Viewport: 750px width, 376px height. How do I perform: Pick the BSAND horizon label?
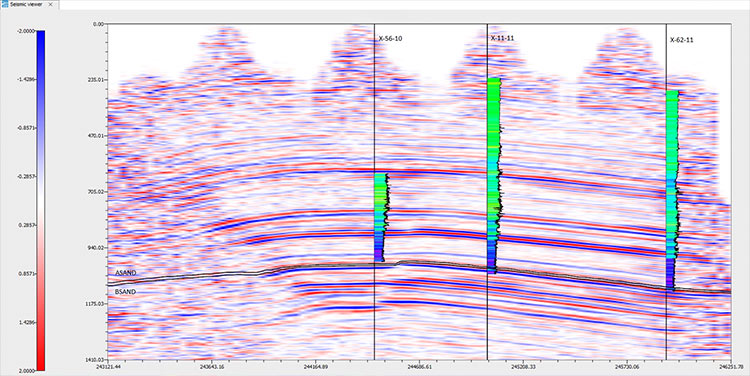[125, 291]
